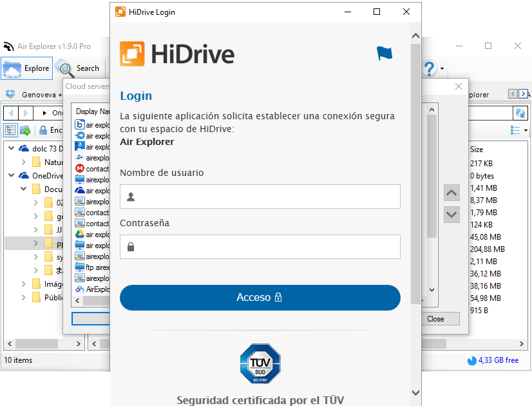Viewport: 532px width, 406px height.
Task: Dismiss Cloud servers dialog with the X icon
Action: [459, 86]
